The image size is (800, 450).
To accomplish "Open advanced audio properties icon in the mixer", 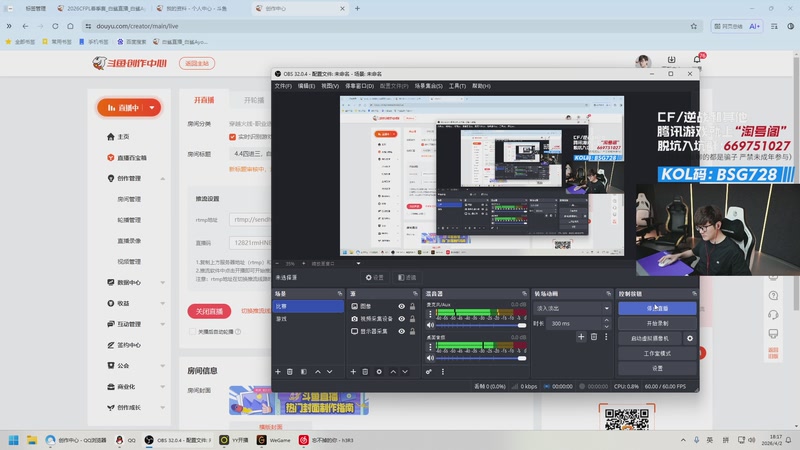I will (x=429, y=372).
